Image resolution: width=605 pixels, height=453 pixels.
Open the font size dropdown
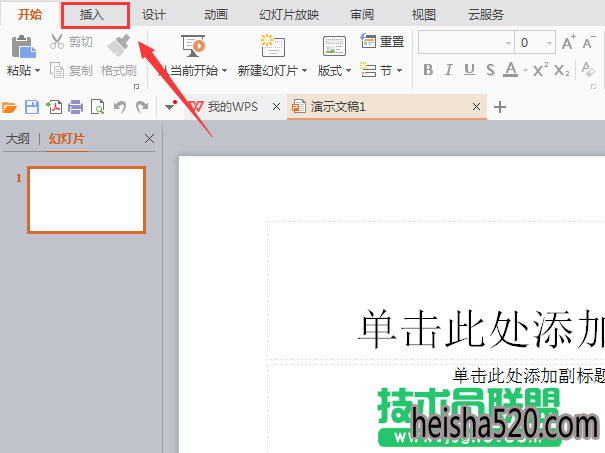[x=549, y=43]
